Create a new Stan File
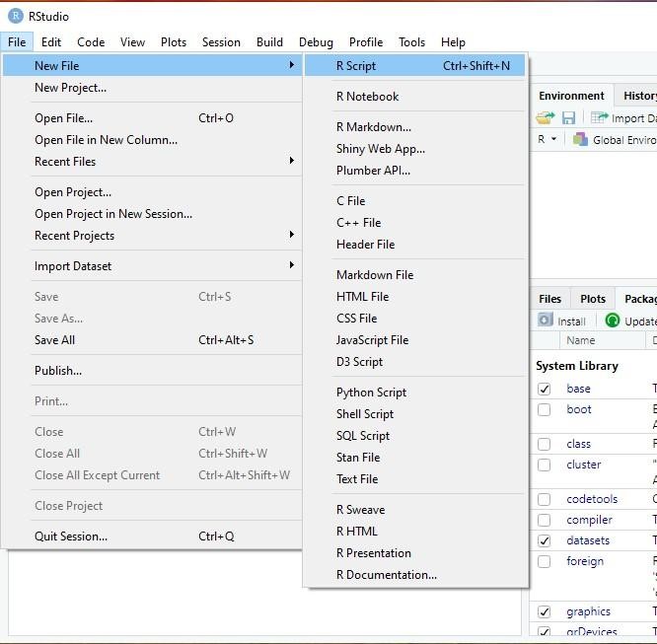The height and width of the screenshot is (644, 657). point(414,458)
